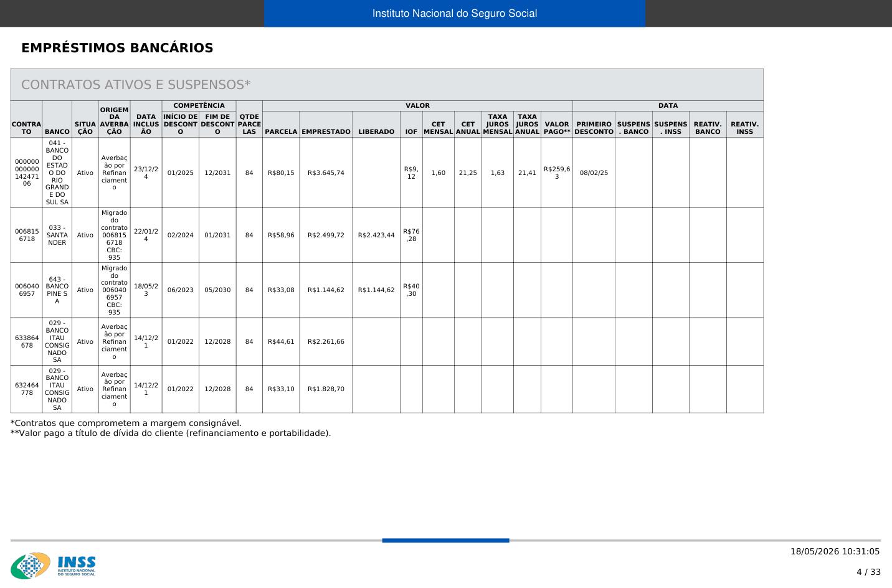Click the 21,41 annual interest rate value
Viewport: 892px width, 588px height.
click(527, 173)
